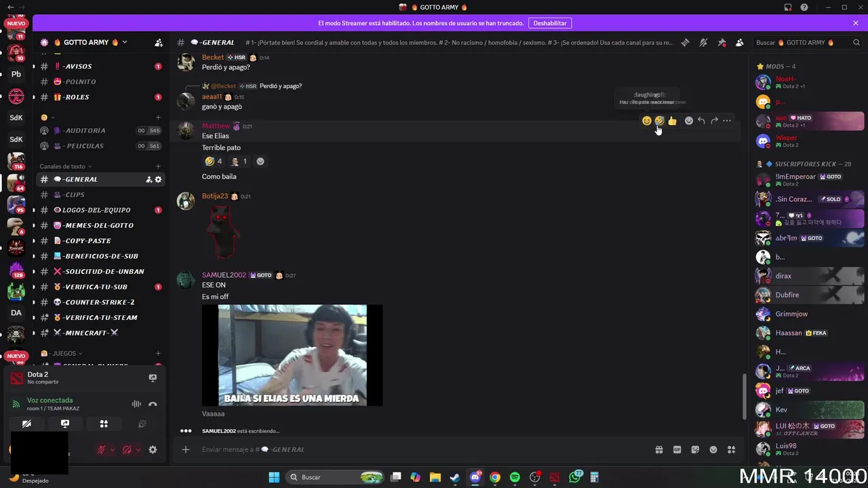Open GENERAL channel settings gear
The image size is (868, 488).
coord(159,180)
